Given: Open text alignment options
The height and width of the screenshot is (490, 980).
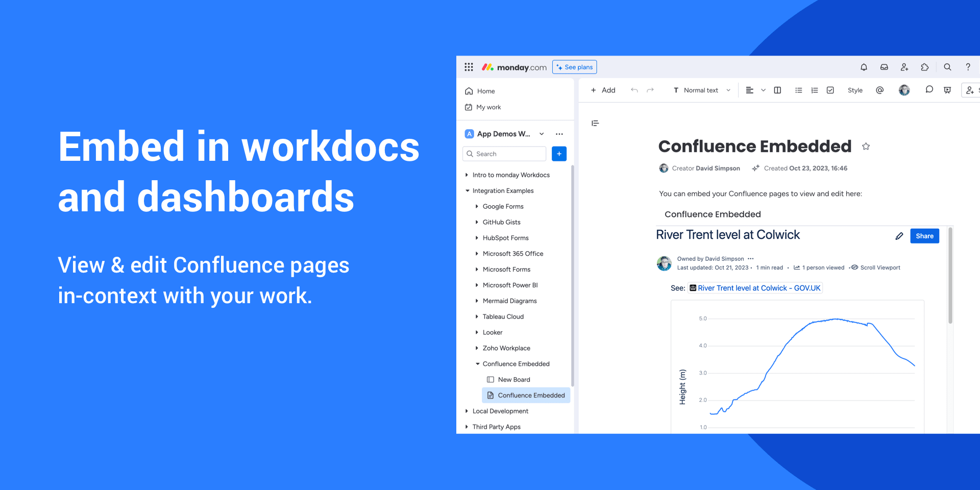Looking at the screenshot, I should [750, 90].
